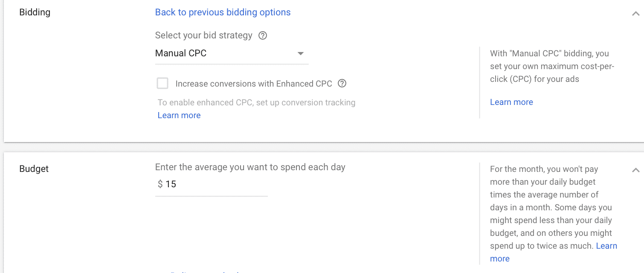Enable Increase conversions with Enhanced CPC
Screen dimensions: 644x273
162,83
